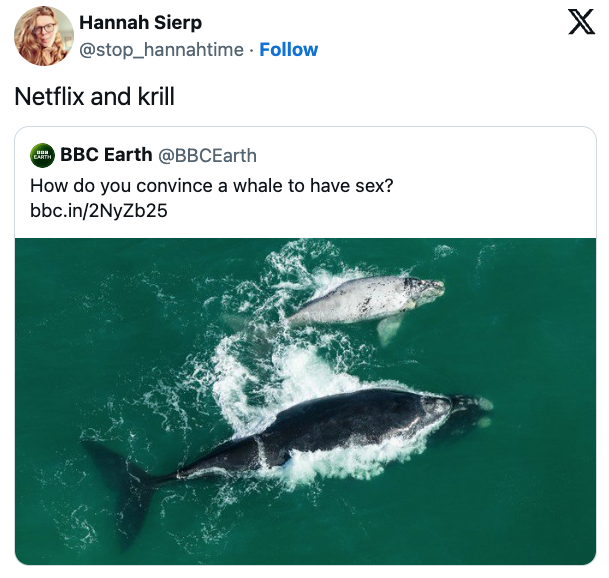Select the 'Netflix and krill' tweet text
This screenshot has height=578, width=609.
point(94,97)
